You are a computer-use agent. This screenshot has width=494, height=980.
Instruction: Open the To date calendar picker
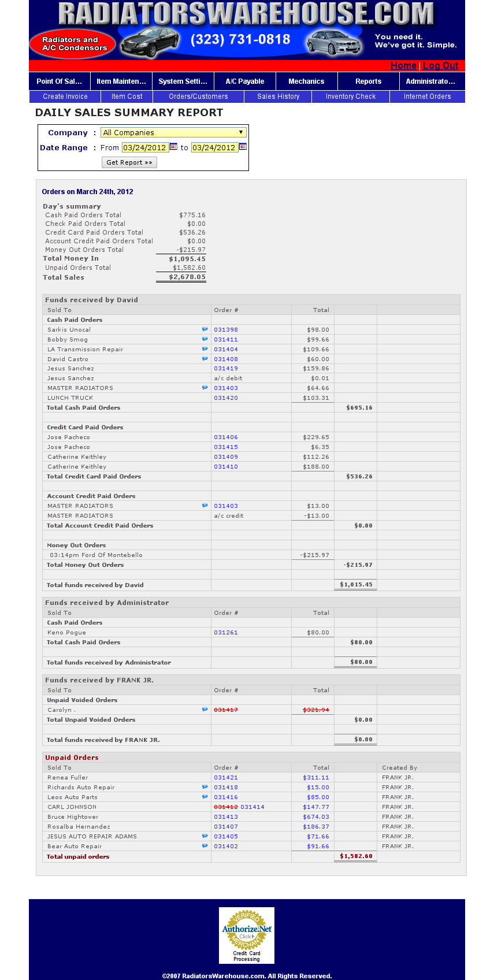243,147
